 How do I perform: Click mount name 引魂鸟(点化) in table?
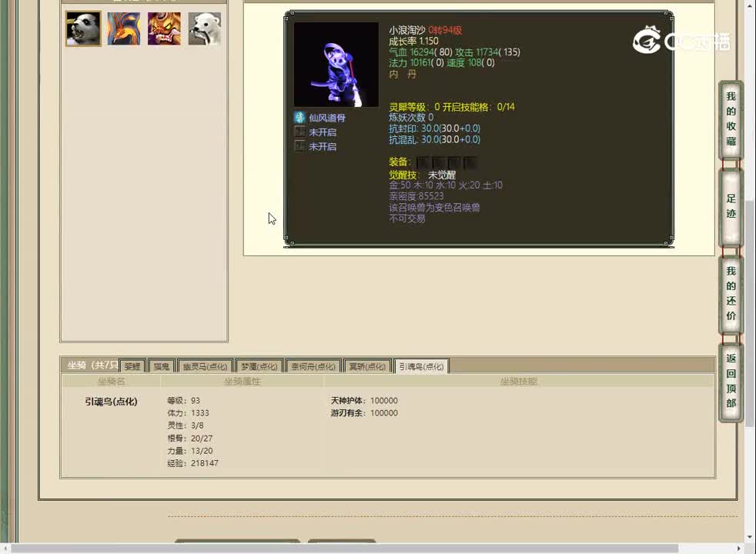pyautogui.click(x=111, y=402)
